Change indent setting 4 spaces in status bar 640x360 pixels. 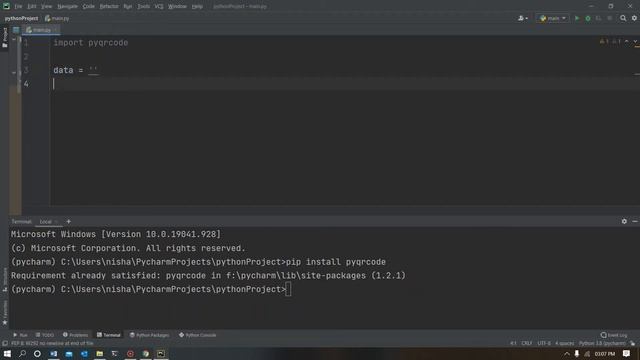564,343
